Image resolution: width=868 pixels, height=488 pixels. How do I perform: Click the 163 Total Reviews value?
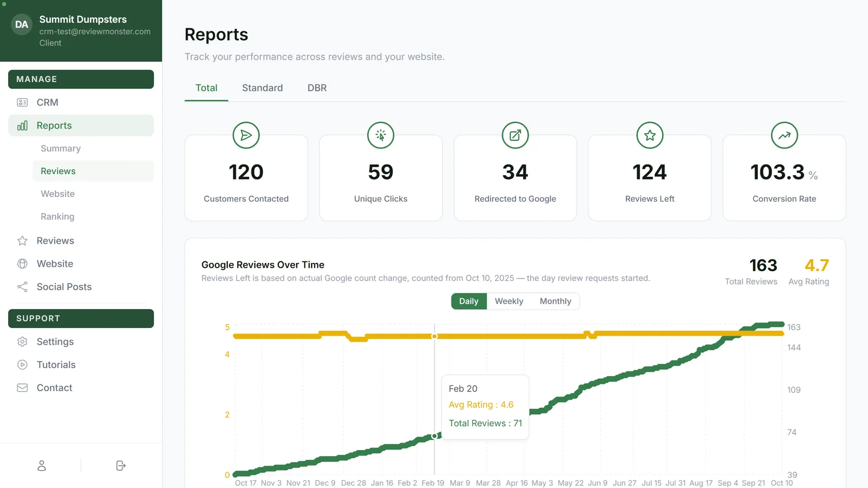click(763, 266)
